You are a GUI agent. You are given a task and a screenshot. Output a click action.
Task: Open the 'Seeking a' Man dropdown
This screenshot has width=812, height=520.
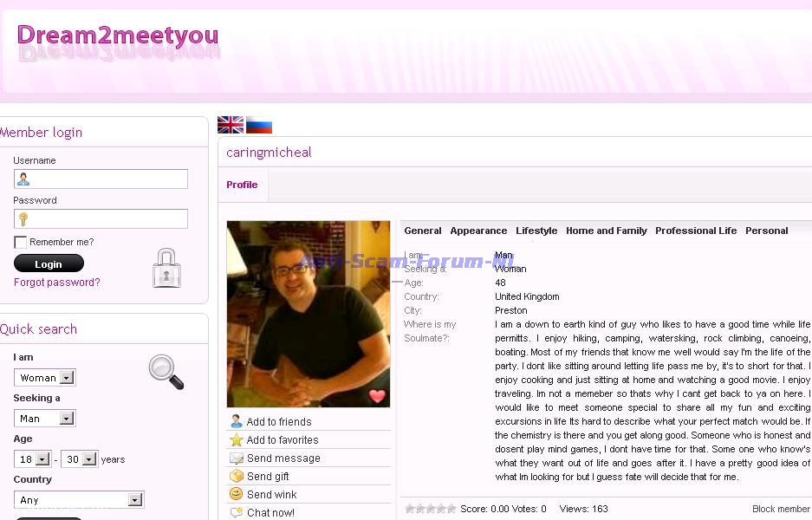tap(45, 419)
